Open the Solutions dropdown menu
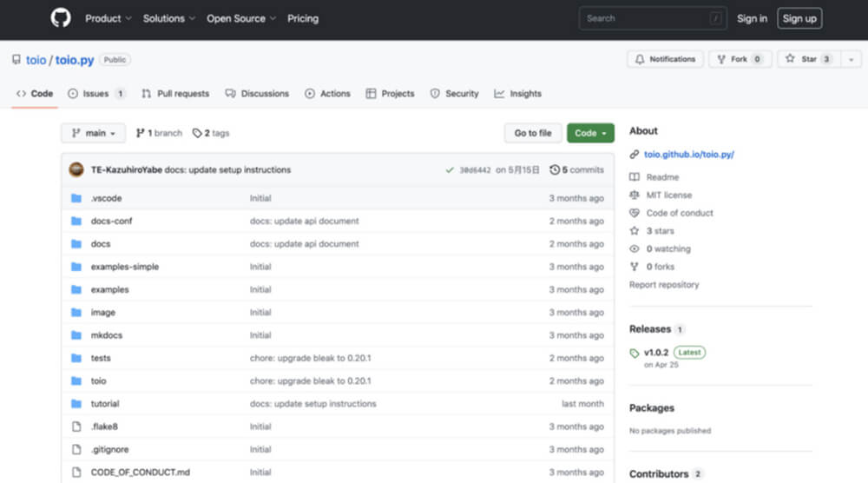This screenshot has width=868, height=483. pyautogui.click(x=169, y=18)
